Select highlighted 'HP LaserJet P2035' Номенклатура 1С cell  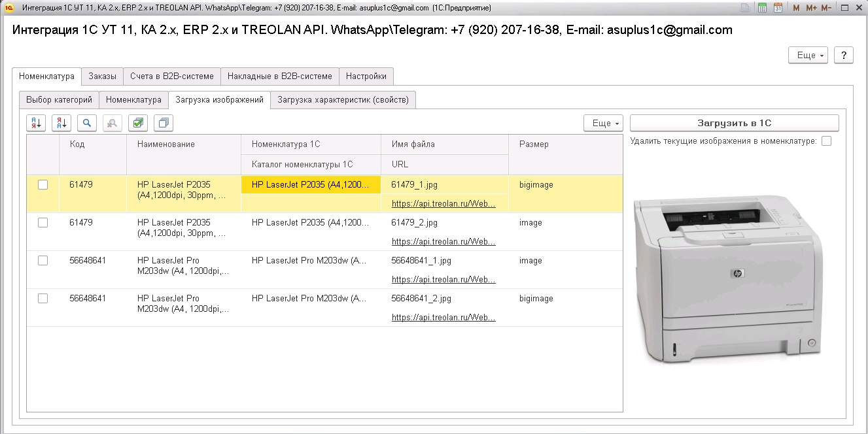(x=311, y=185)
